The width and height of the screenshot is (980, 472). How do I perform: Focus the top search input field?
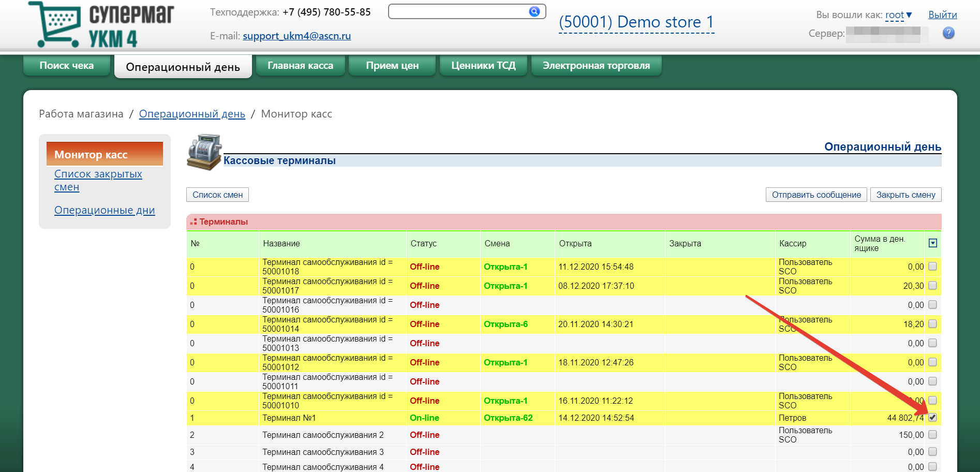pyautogui.click(x=458, y=11)
